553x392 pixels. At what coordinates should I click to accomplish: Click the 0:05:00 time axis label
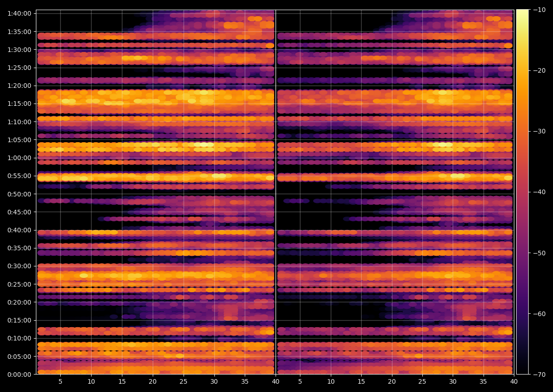[x=19, y=357]
